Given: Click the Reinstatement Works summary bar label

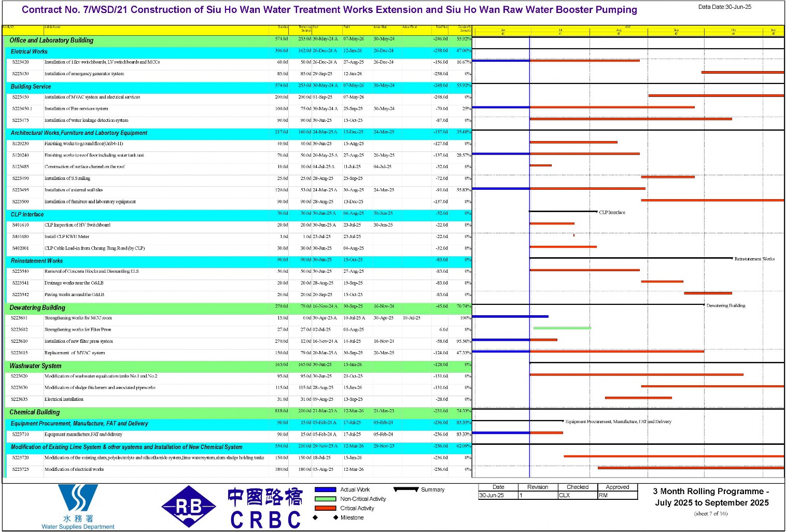Looking at the screenshot, I should click(754, 259).
